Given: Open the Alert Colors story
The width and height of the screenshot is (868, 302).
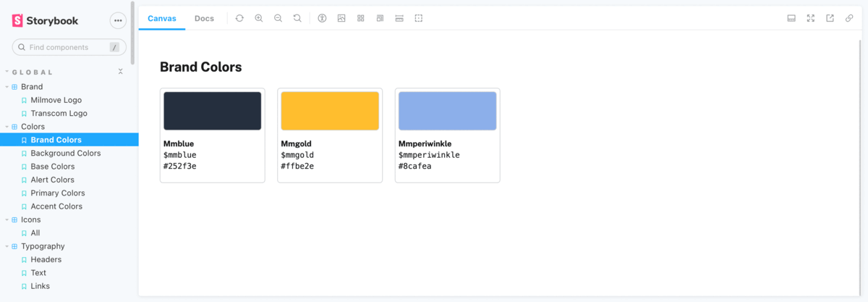Looking at the screenshot, I should [53, 180].
